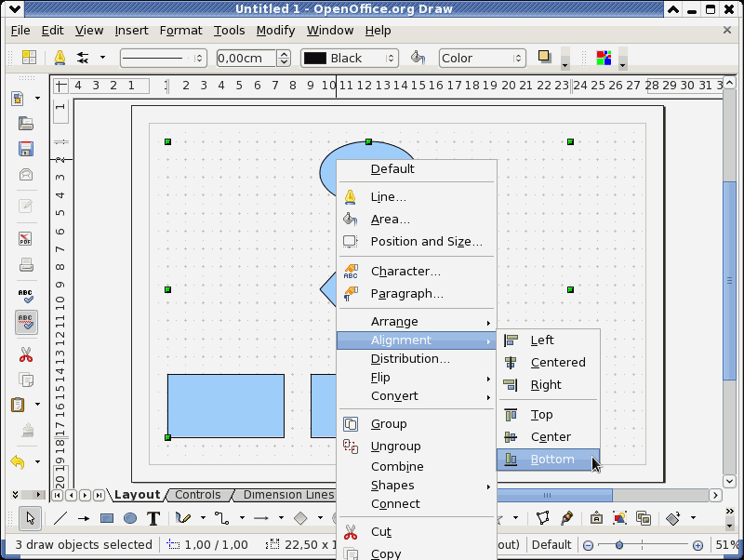Switch to the Controls layer tab
This screenshot has height=560, width=744.
[x=198, y=495]
